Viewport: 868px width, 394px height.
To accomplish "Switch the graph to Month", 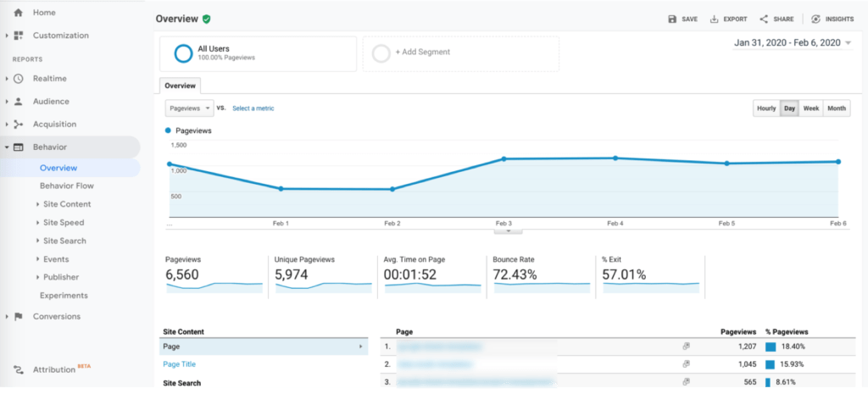I will click(x=837, y=108).
